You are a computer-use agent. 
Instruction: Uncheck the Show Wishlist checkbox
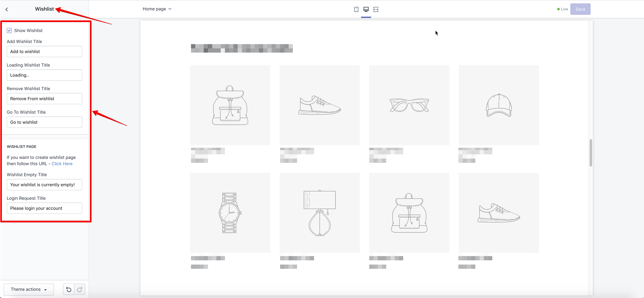click(x=9, y=30)
